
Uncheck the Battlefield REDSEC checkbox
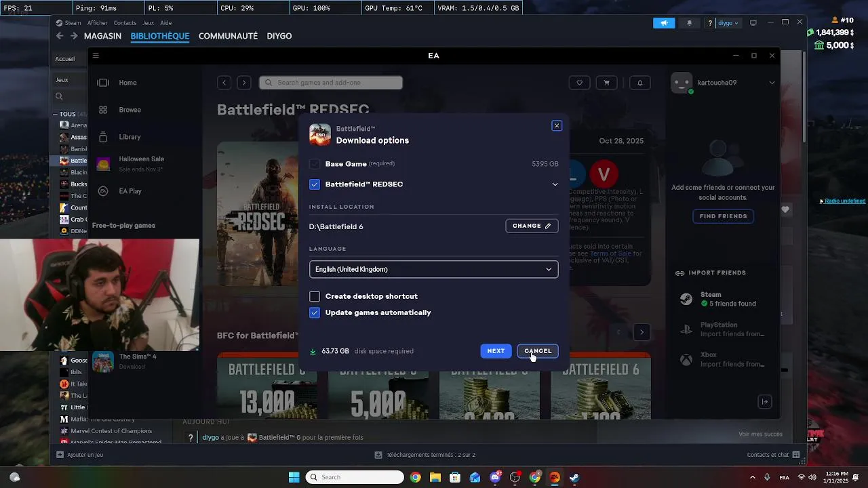315,184
